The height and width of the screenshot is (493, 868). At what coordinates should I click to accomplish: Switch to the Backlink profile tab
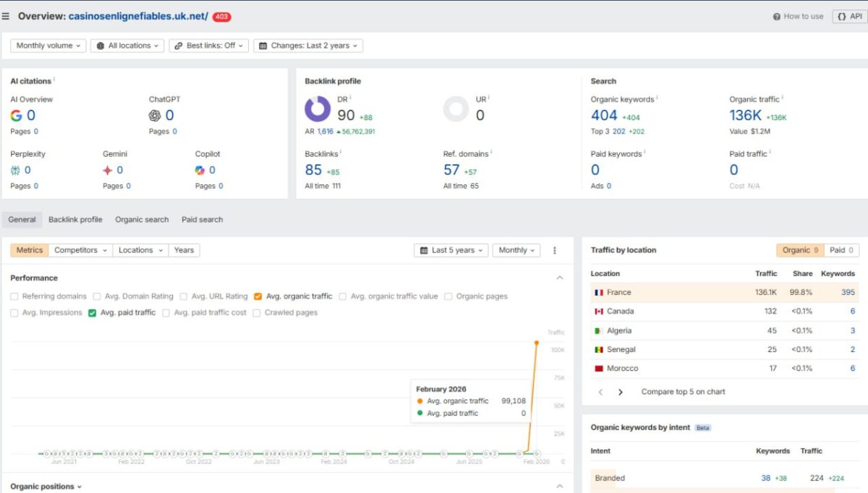[75, 220]
